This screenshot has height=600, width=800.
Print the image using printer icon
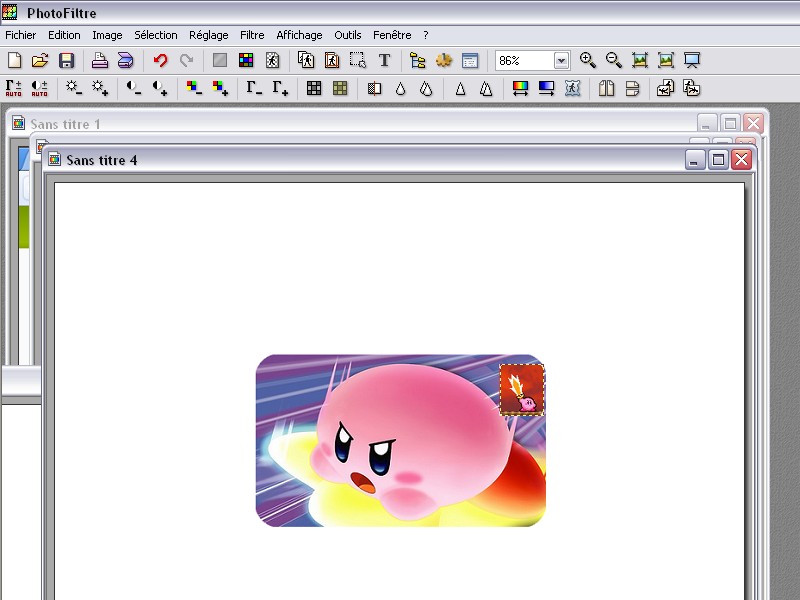click(x=99, y=61)
